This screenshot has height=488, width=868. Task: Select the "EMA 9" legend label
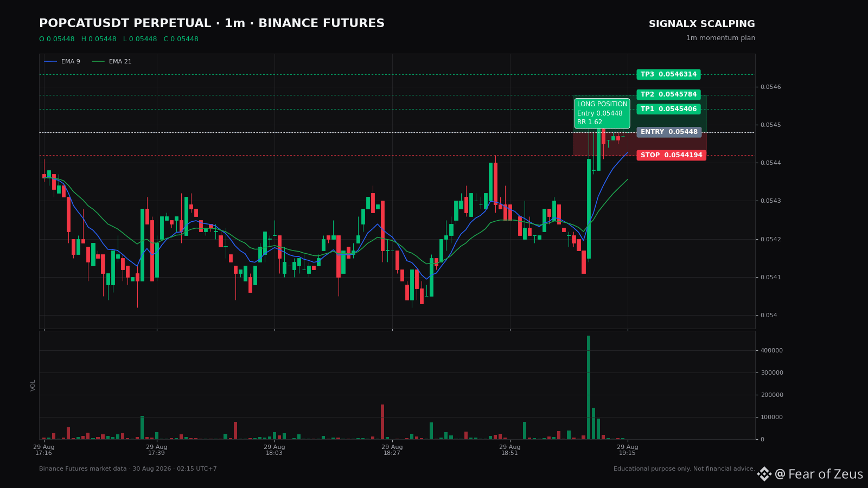(71, 62)
